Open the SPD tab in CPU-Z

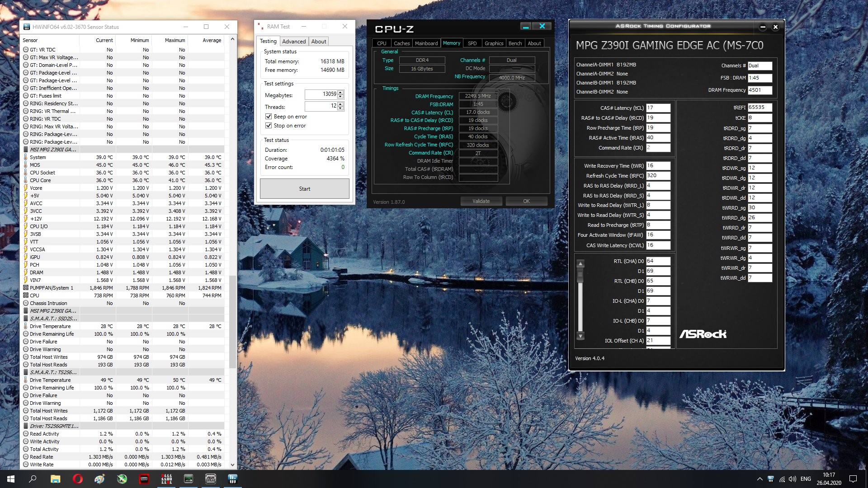472,43
